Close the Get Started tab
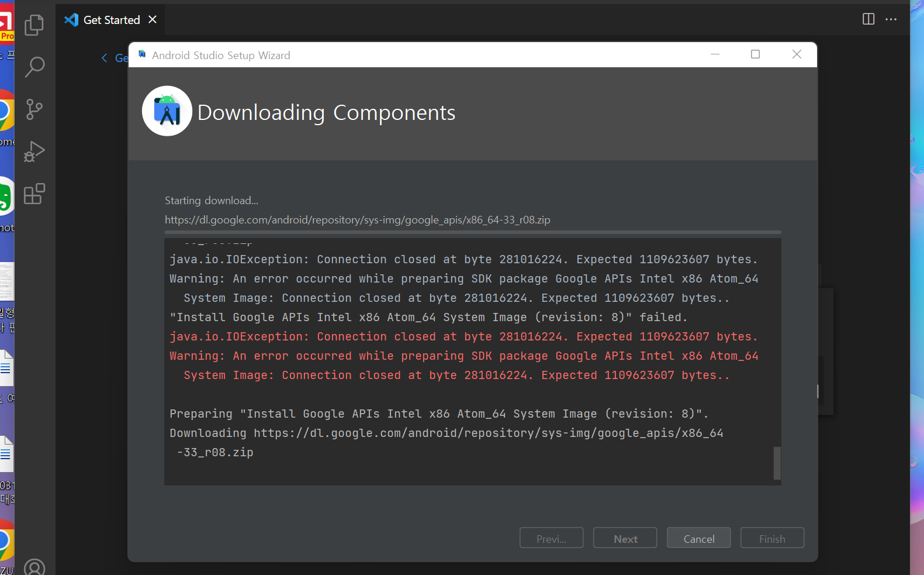The image size is (924, 575). point(153,19)
